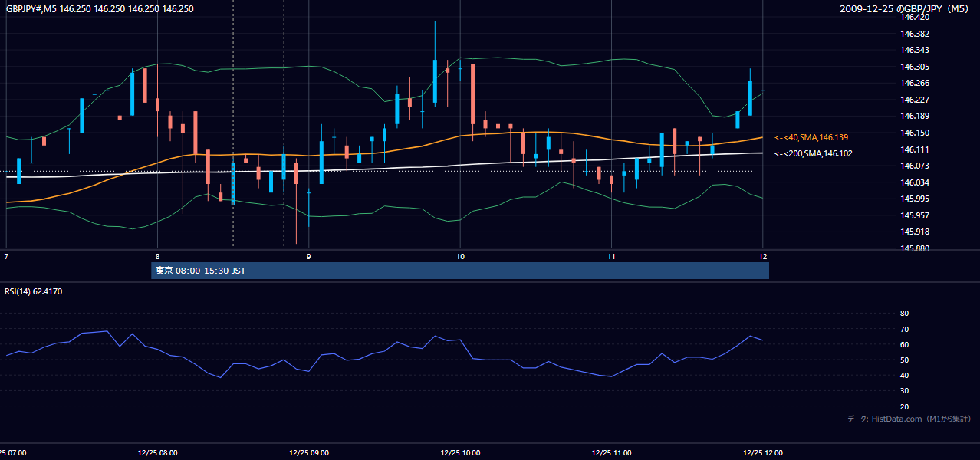
Task: Select the 146.266 price level label
Action: [915, 83]
